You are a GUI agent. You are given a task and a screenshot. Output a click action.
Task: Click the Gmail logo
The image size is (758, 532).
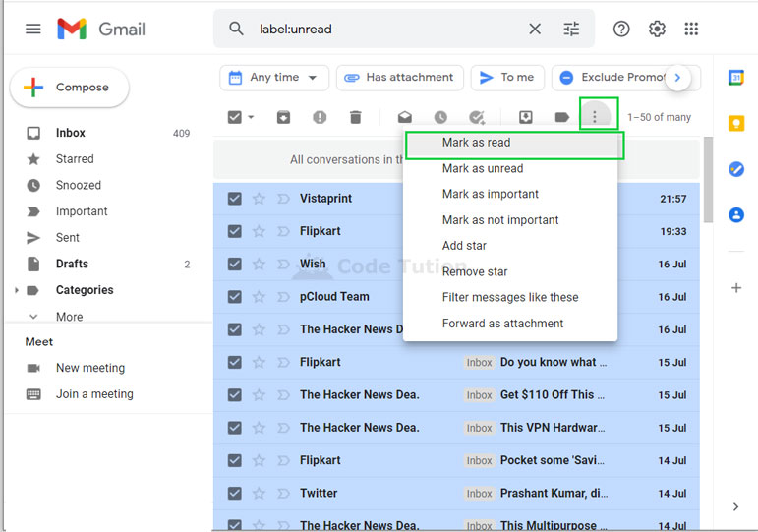101,30
